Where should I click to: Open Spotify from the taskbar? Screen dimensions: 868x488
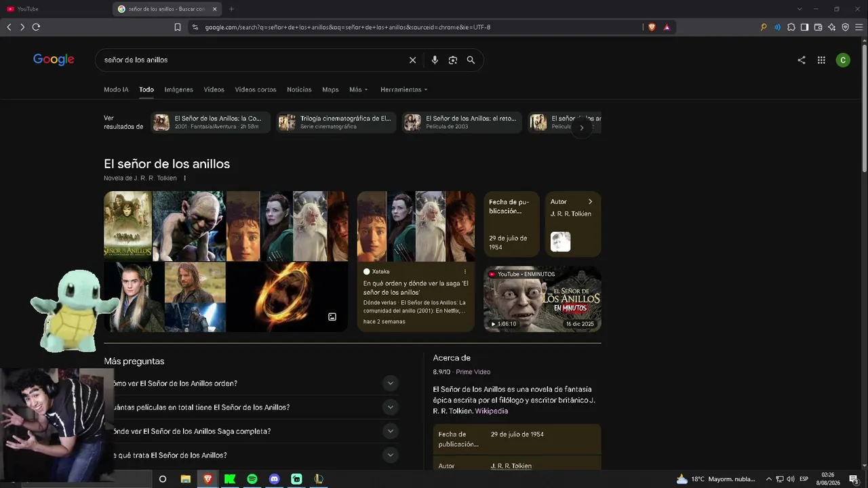(252, 479)
